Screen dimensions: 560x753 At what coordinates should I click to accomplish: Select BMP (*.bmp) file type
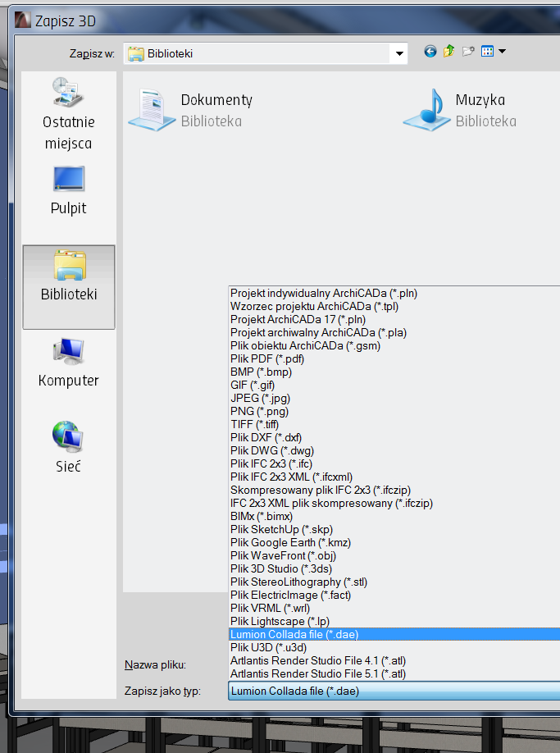tap(394, 372)
